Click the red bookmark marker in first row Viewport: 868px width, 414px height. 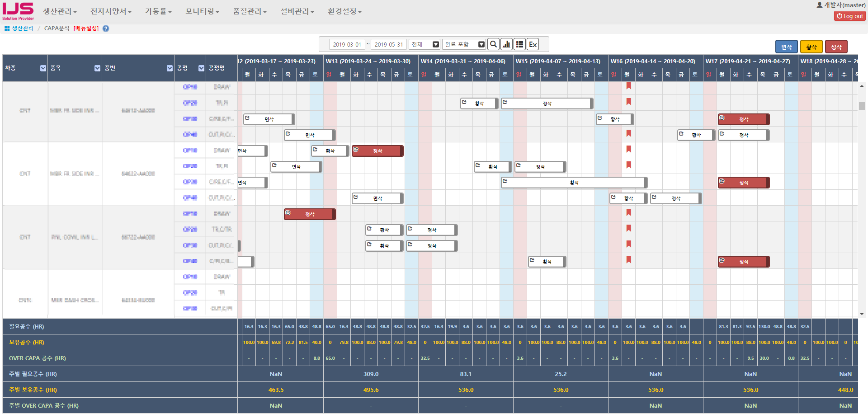click(x=628, y=86)
